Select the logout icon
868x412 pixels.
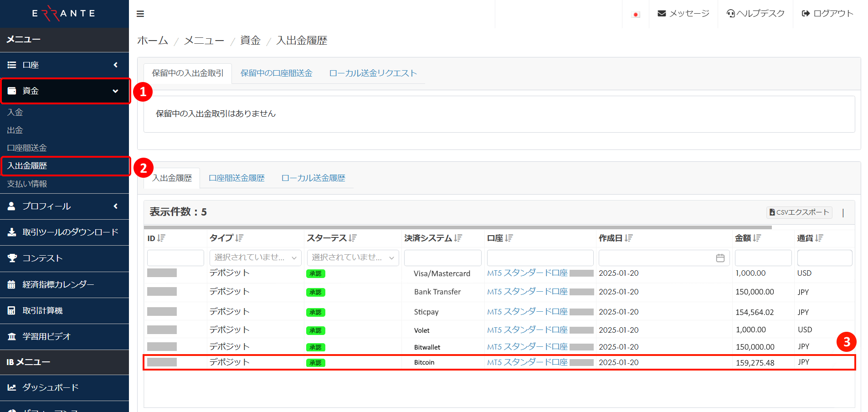tap(806, 13)
